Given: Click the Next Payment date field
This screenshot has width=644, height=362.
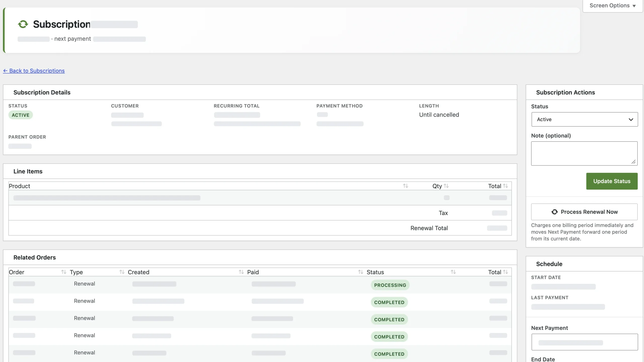Looking at the screenshot, I should tap(584, 342).
